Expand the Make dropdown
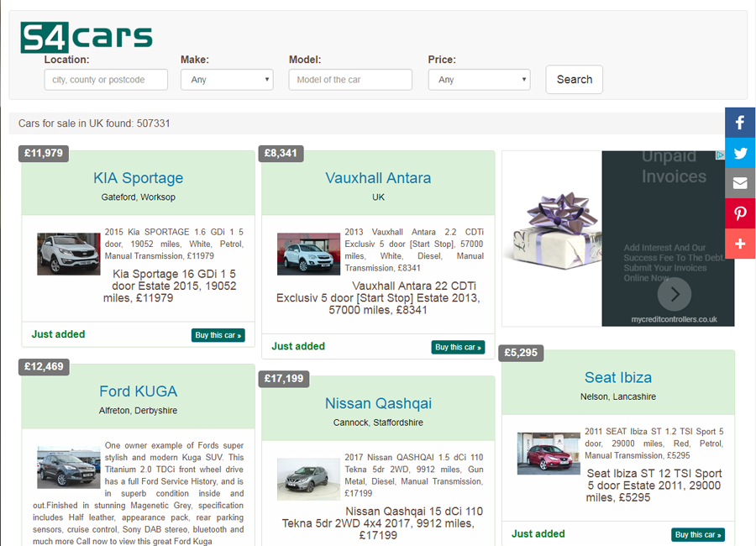The image size is (756, 546). 227,80
